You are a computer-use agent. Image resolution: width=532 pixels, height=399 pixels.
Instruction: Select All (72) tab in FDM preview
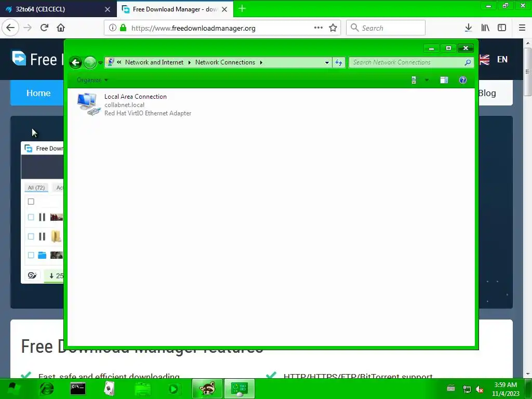tap(36, 188)
